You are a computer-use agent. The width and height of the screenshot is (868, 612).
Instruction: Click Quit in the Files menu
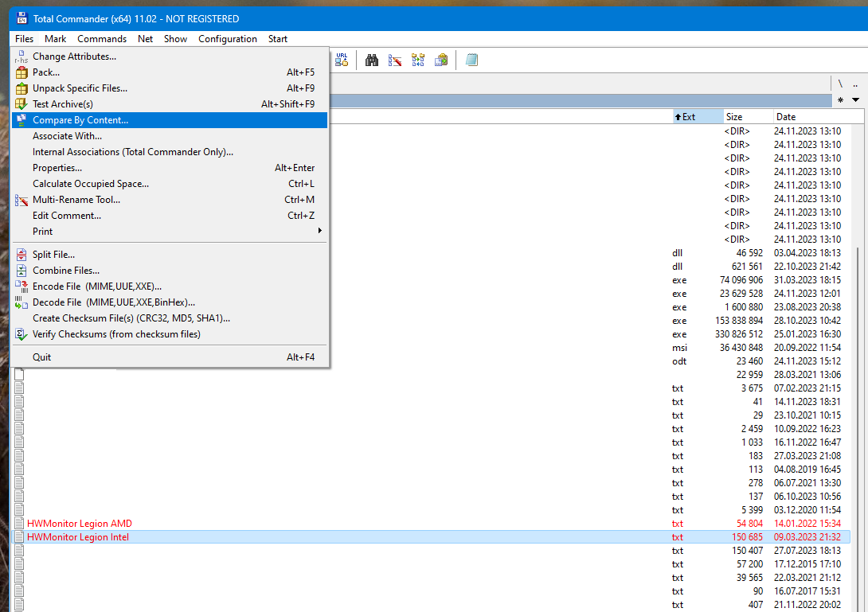click(x=170, y=357)
